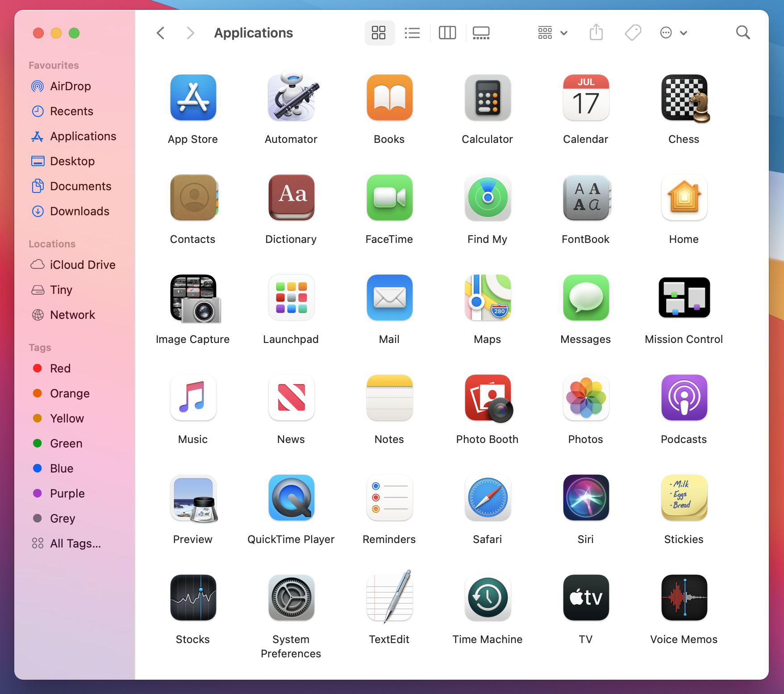Image resolution: width=784 pixels, height=694 pixels.
Task: Switch to column view
Action: [447, 33]
